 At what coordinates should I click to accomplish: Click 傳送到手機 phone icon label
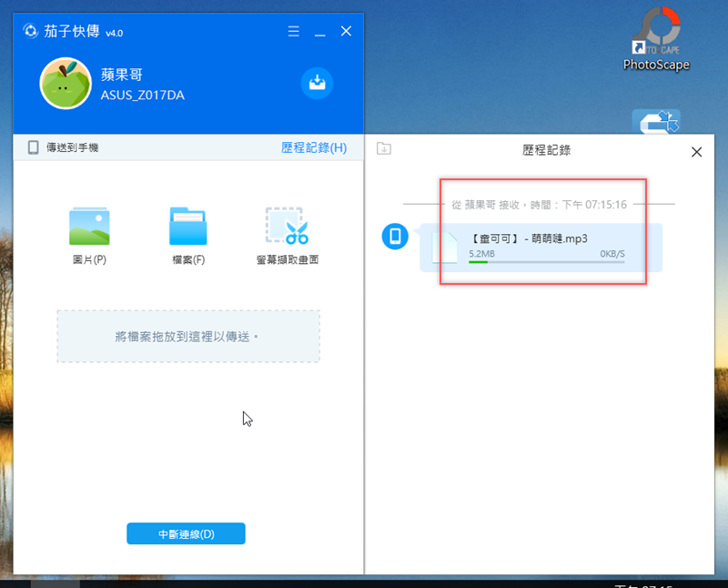click(63, 147)
